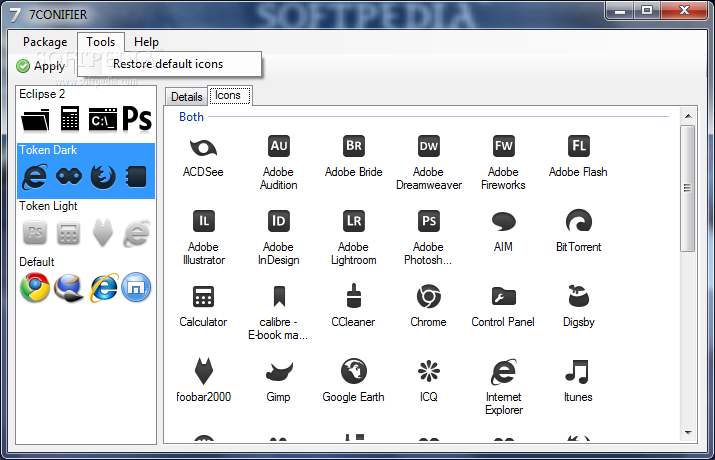Viewport: 715px width, 460px height.
Task: Select the Digsby icon
Action: click(x=579, y=296)
